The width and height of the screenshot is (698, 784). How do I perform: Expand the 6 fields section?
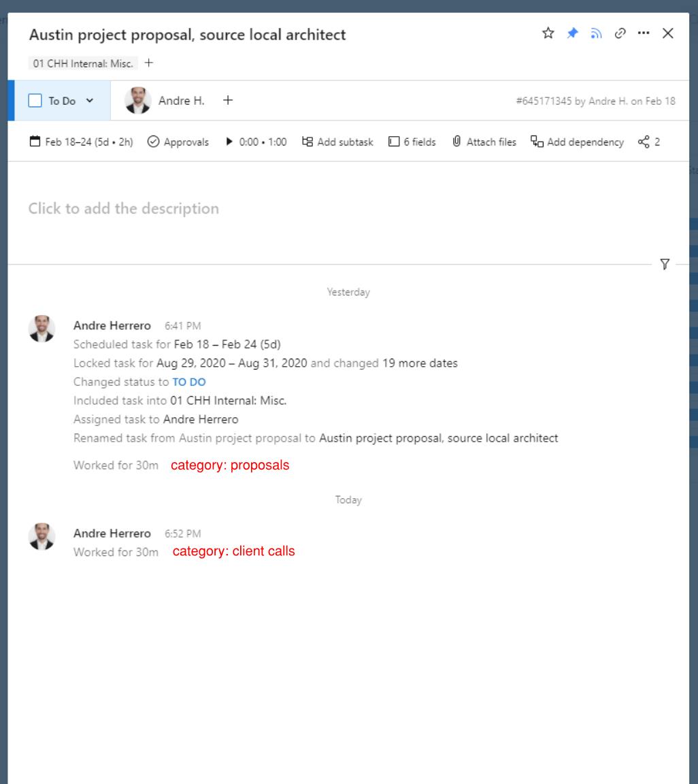click(412, 142)
